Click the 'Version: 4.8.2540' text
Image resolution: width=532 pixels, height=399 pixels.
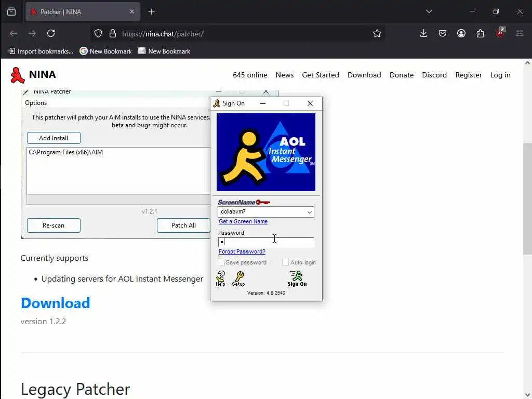point(266,293)
